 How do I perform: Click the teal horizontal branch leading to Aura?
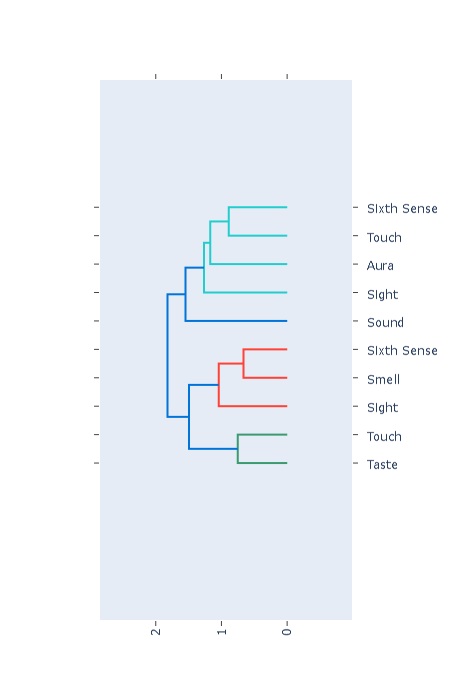[x=249, y=264]
